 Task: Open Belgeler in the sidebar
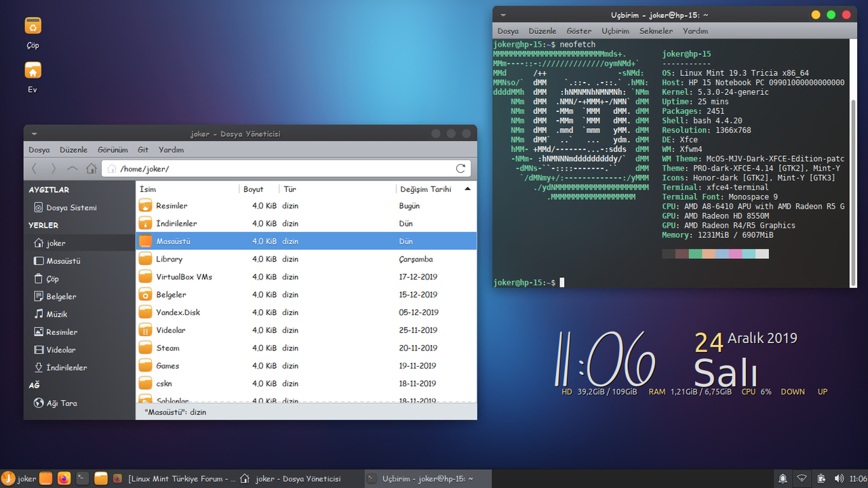click(79, 296)
